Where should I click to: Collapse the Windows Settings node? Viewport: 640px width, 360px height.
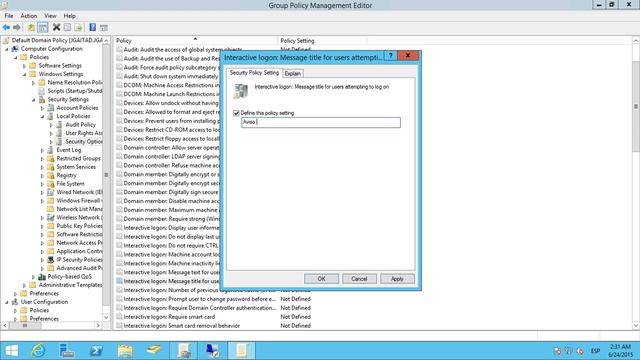(x=24, y=74)
